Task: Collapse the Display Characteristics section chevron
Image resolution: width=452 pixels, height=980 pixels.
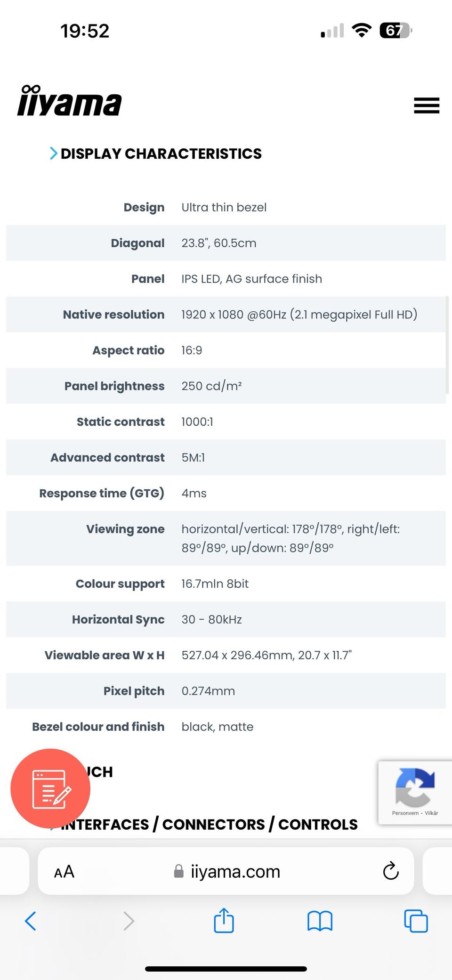Action: pos(54,154)
